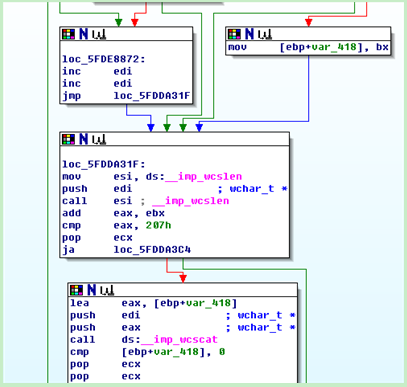Select 'push edi' line in the loc_5FDDA31F block
Viewport: 407px width, 387px height.
[175, 189]
